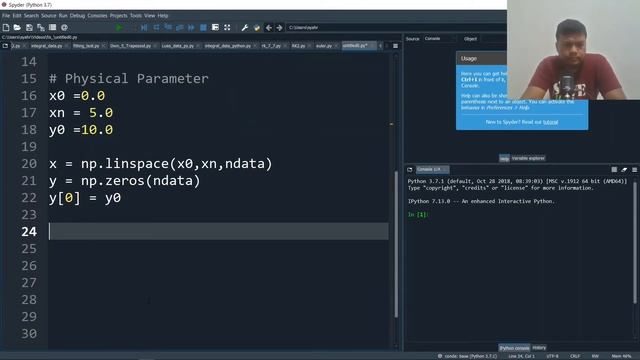Viewport: 640px width, 360px height.
Task: Start debugging with the debug file icon
Action: [144, 28]
